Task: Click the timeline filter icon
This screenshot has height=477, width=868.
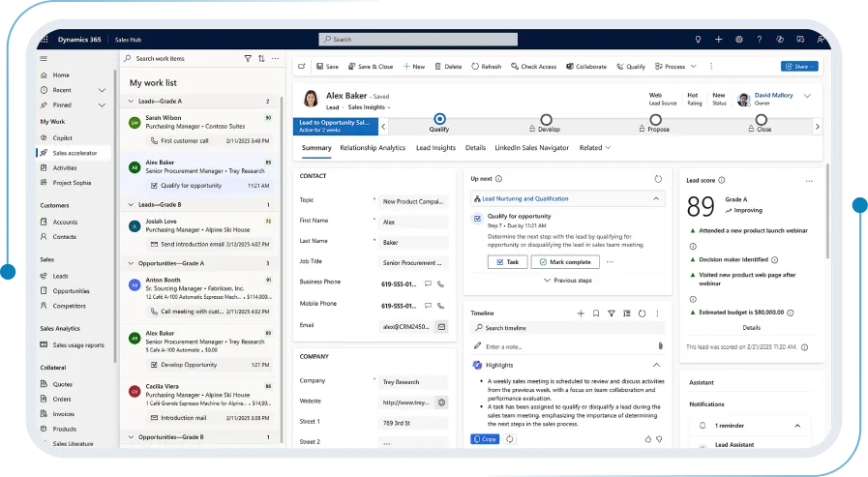Action: pos(612,313)
